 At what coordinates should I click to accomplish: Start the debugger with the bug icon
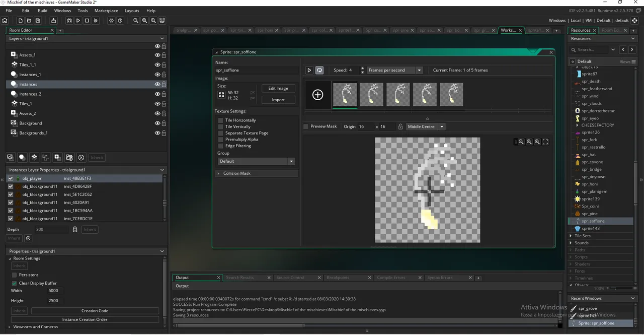(x=69, y=21)
